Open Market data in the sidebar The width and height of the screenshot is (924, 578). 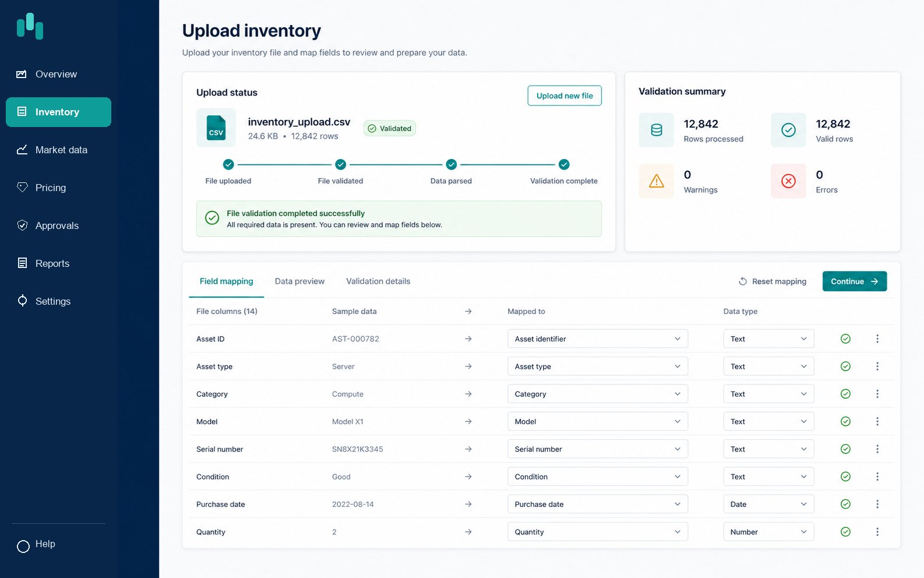pos(58,150)
